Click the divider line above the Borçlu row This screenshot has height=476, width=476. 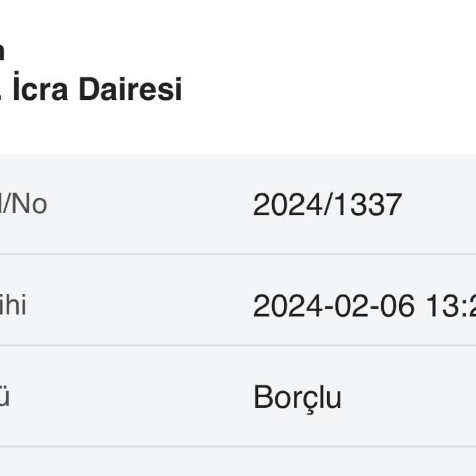pos(238,345)
